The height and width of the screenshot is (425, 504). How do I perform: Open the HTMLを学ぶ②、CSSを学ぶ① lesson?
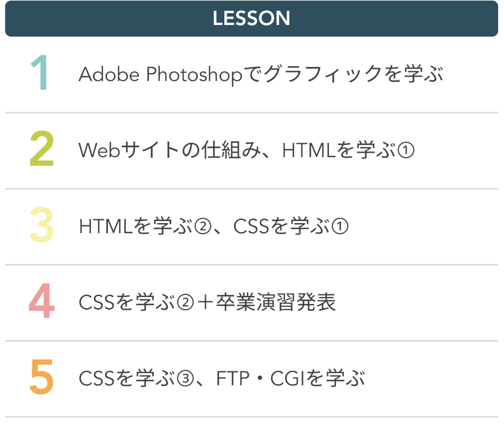tap(213, 226)
